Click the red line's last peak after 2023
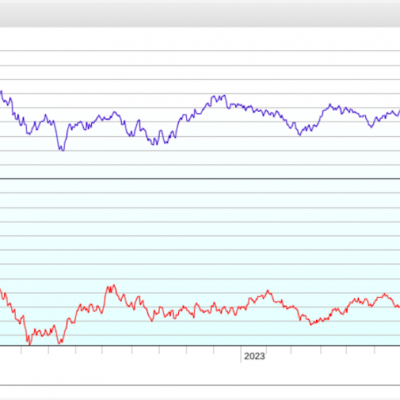This screenshot has width=400, height=400. [x=385, y=294]
